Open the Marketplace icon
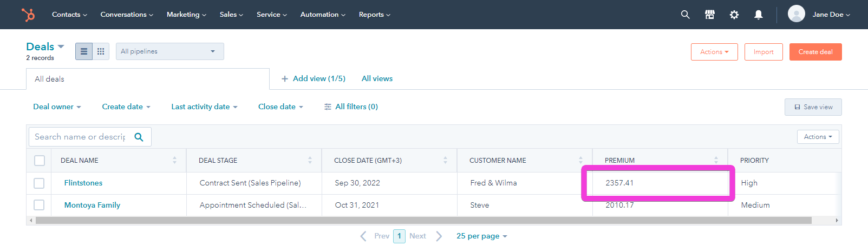Screen dimensions: 868x252 click(x=709, y=15)
